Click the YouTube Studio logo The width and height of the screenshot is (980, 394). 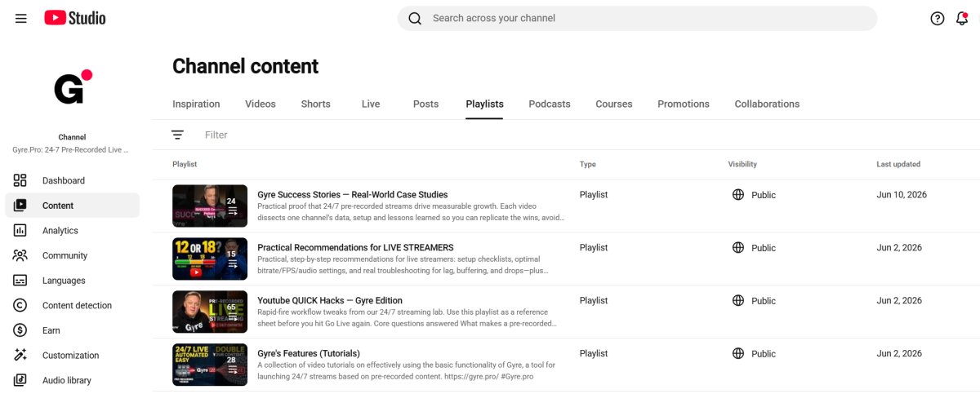coord(75,18)
